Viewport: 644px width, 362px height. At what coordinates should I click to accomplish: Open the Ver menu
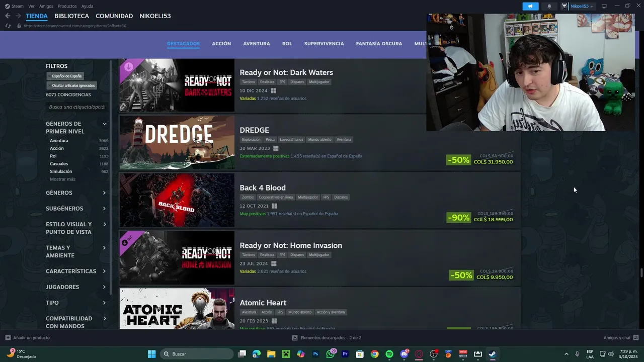32,6
